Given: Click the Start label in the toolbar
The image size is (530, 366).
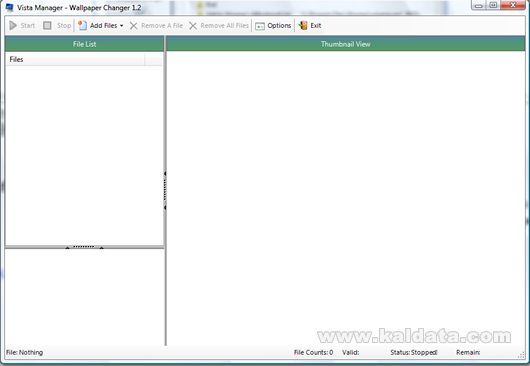Looking at the screenshot, I should [28, 26].
